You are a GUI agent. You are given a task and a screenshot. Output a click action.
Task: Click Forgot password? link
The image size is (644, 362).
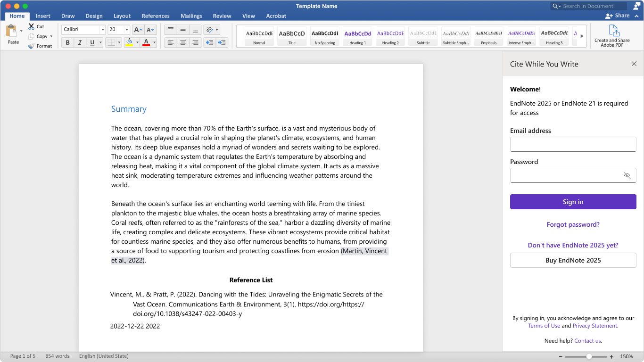[x=573, y=224]
